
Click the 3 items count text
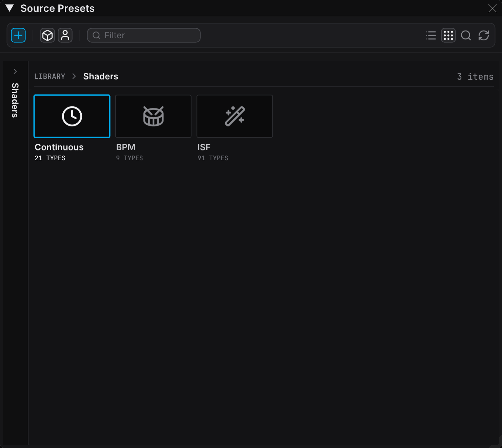[x=475, y=77]
